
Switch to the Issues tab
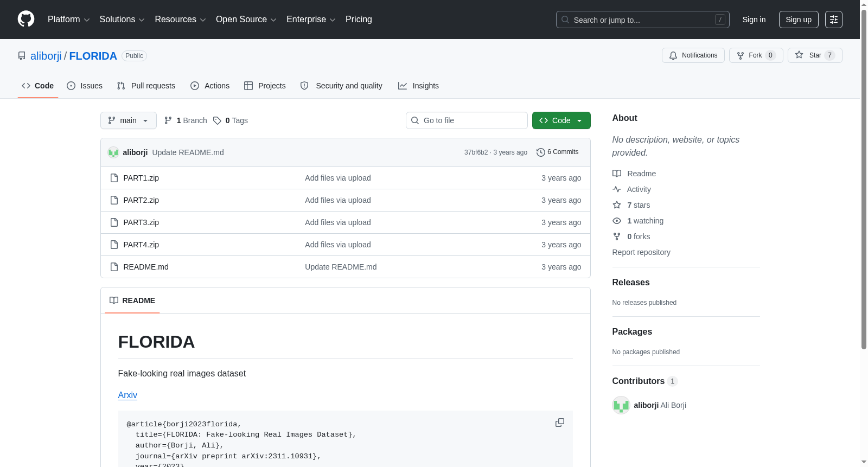(85, 86)
